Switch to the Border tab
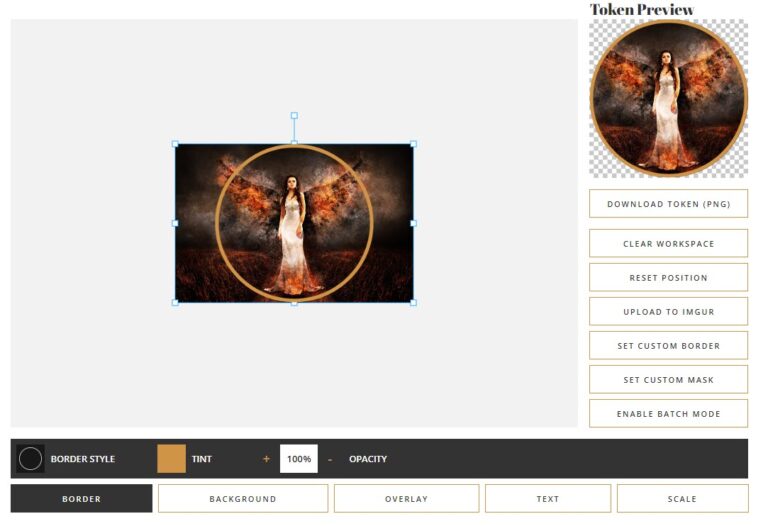Screen dimensions: 768x526 (x=82, y=498)
